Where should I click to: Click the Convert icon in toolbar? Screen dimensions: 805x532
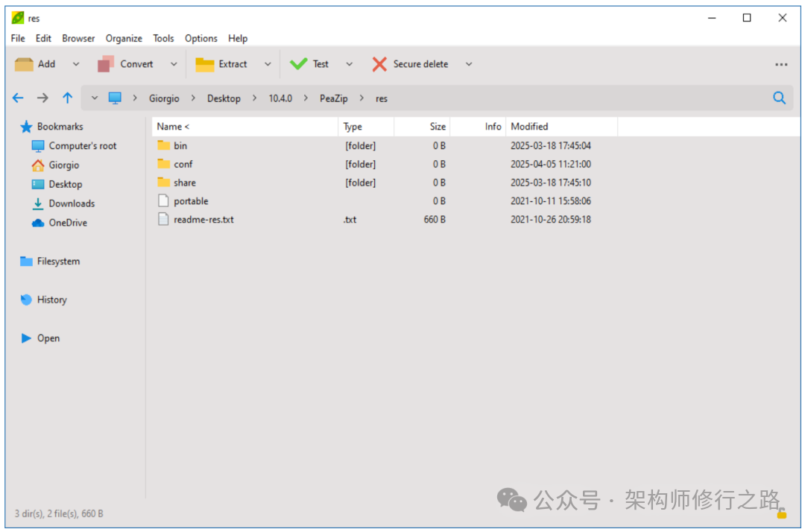click(106, 64)
